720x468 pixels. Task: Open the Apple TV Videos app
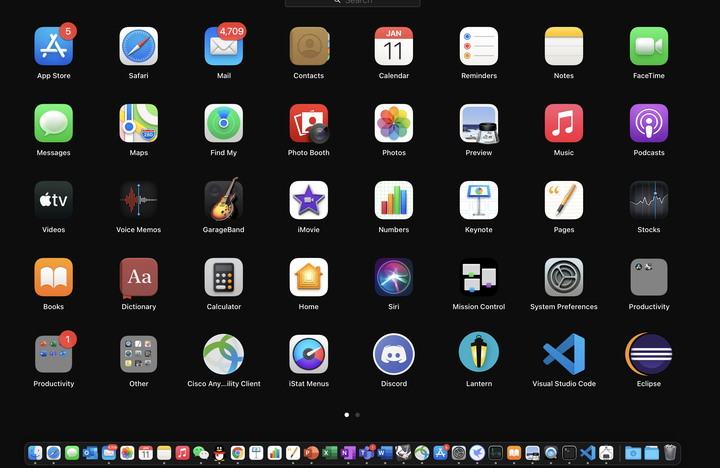54,200
